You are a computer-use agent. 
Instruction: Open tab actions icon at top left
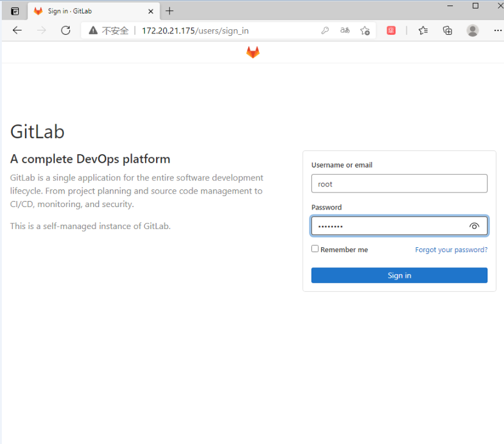pyautogui.click(x=15, y=11)
